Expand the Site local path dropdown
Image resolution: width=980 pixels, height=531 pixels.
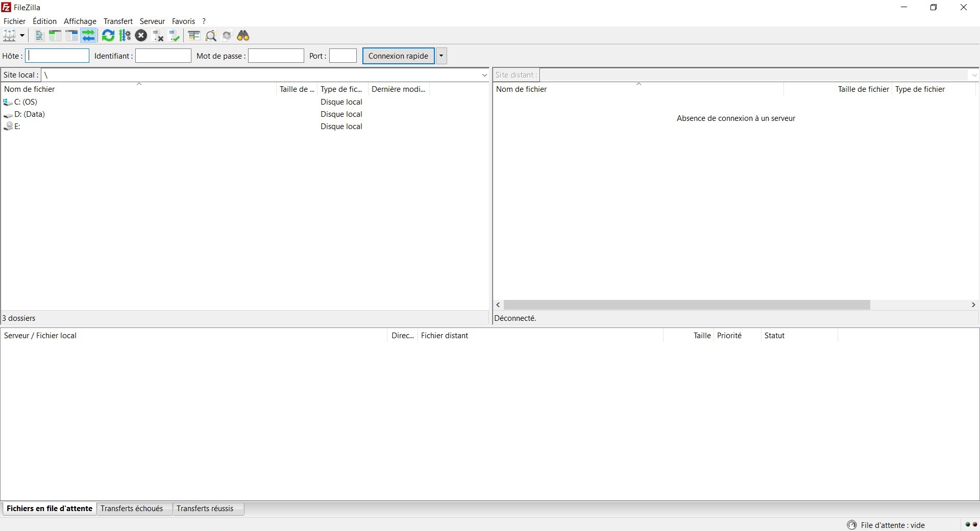[x=484, y=75]
